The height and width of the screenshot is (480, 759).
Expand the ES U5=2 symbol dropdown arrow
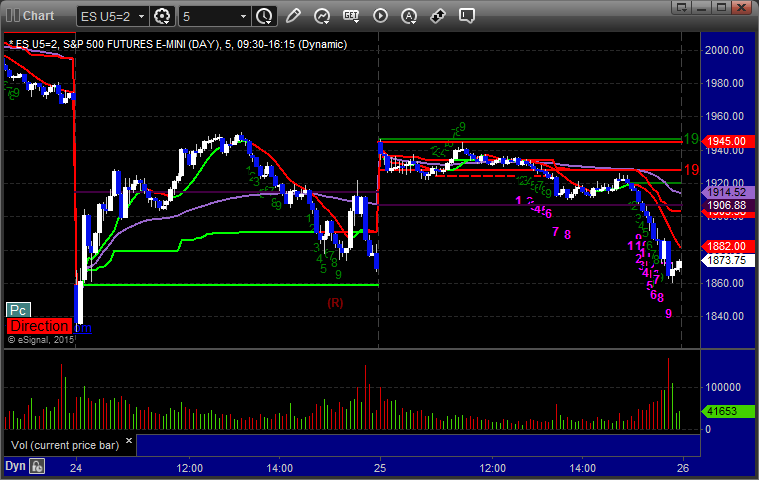pos(141,16)
